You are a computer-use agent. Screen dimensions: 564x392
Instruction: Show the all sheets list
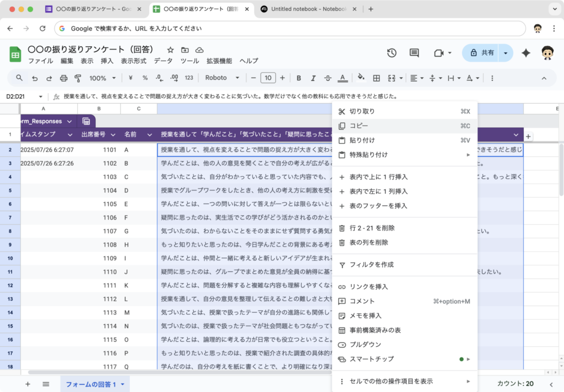pos(46,384)
